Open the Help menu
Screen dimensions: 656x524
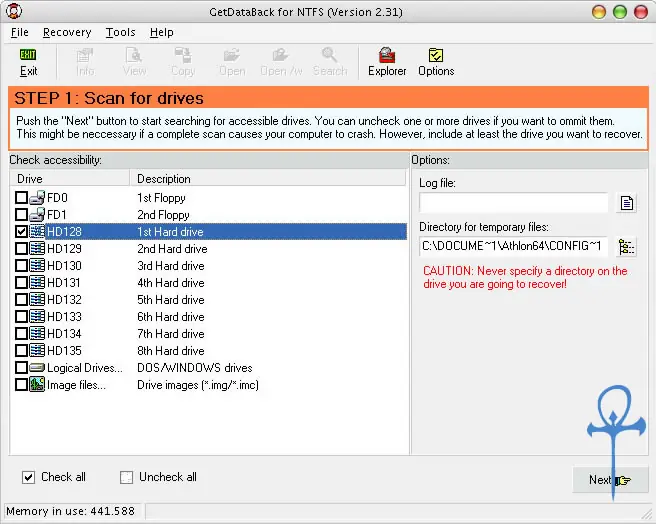tap(161, 32)
